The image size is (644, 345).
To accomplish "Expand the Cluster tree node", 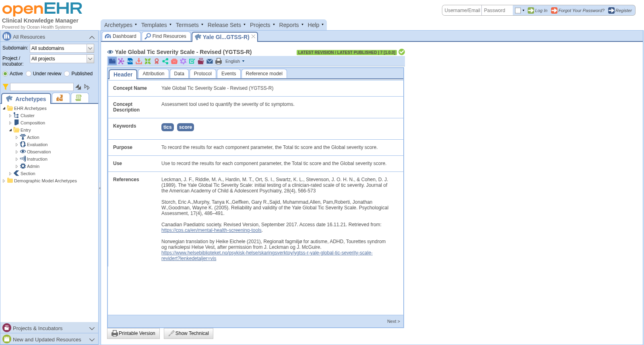I will pos(10,116).
